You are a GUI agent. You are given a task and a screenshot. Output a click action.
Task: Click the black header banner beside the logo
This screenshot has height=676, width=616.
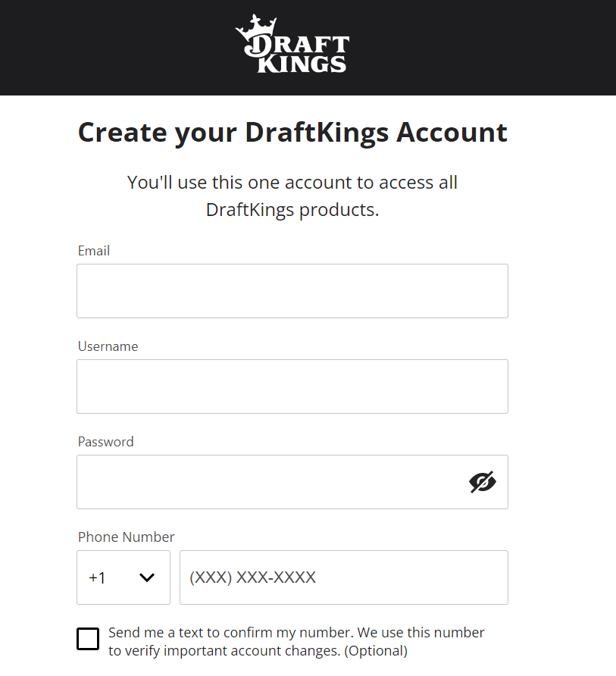[x=474, y=48]
